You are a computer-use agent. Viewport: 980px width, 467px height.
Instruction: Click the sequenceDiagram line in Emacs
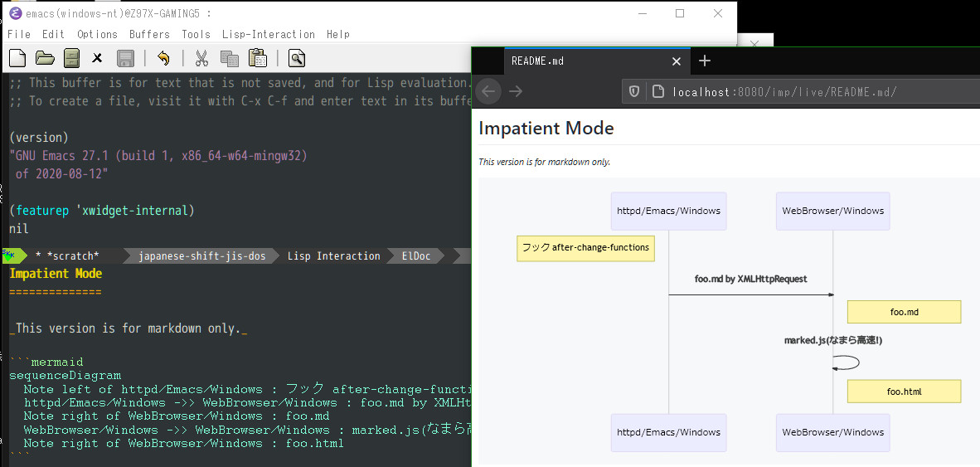pyautogui.click(x=65, y=376)
